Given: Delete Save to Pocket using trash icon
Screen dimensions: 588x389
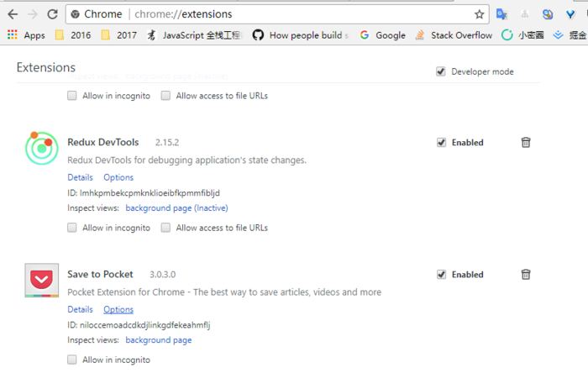Looking at the screenshot, I should pyautogui.click(x=526, y=274).
